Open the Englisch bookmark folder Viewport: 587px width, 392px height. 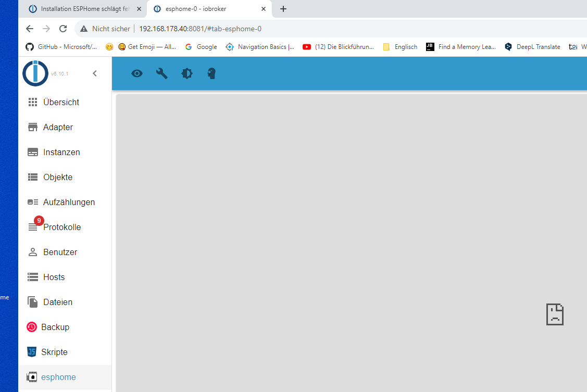(400, 47)
